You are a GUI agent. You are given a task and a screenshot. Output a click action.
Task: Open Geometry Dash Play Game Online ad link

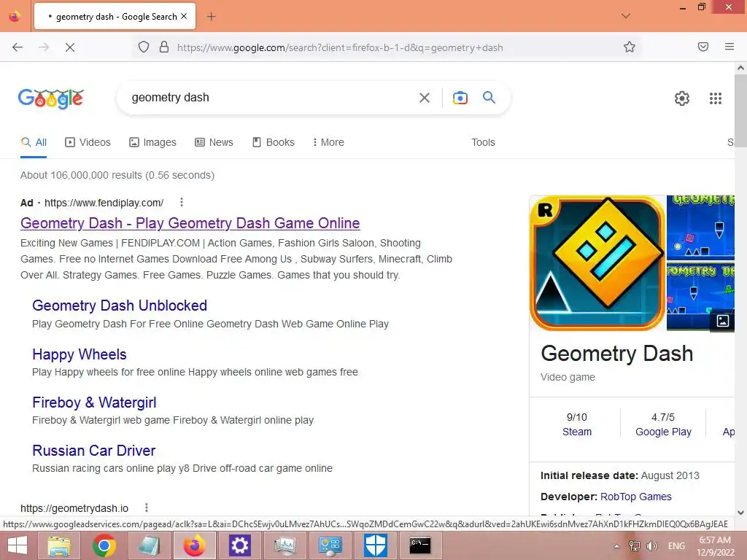[190, 223]
